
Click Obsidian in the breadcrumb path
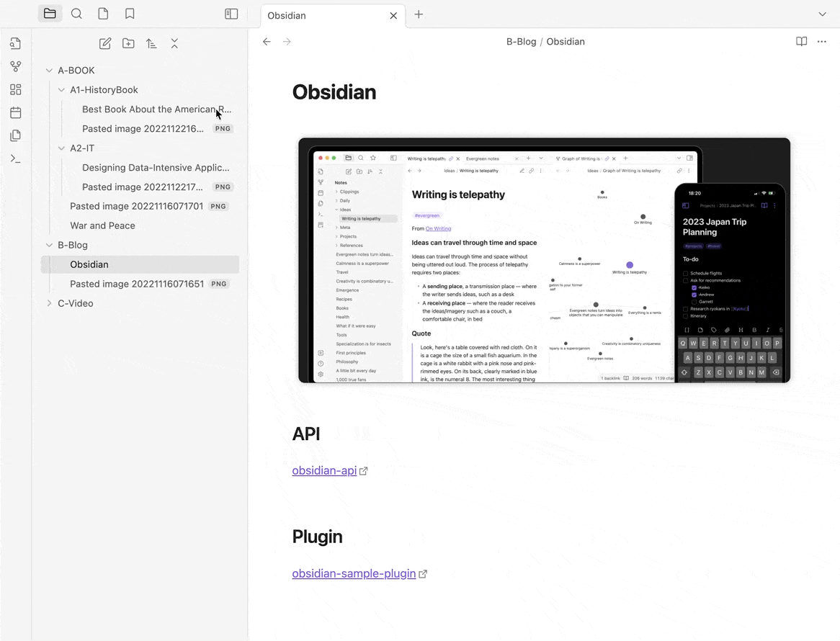[566, 42]
